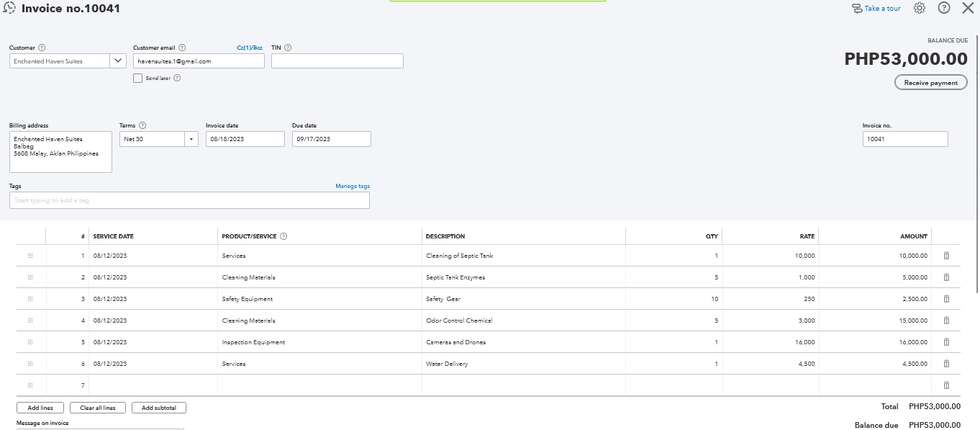Click the TIN help icon

click(288, 48)
